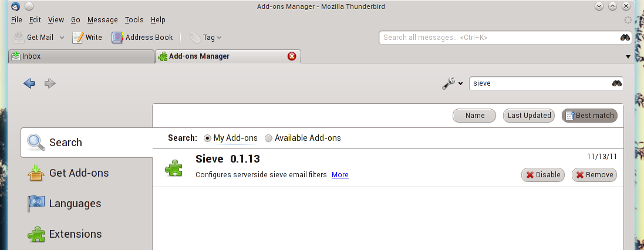Click the forward navigation arrow
The width and height of the screenshot is (644, 250).
pos(50,83)
